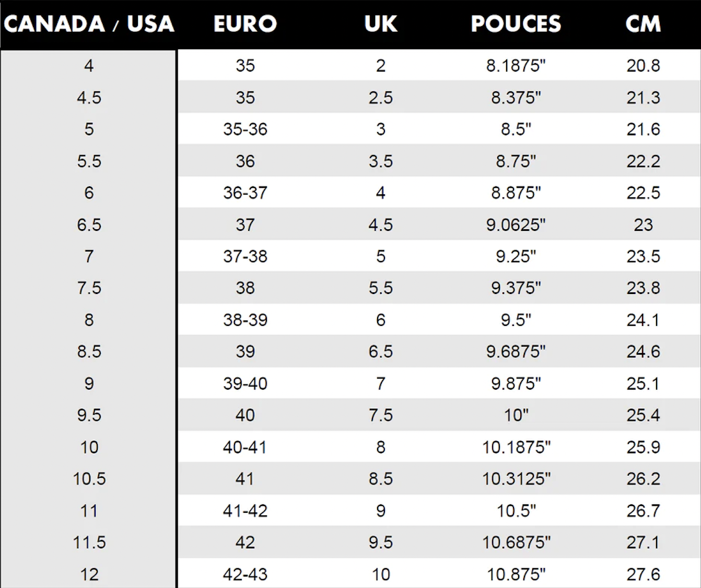Click the 27.6 cm value
Screen dimensions: 701x588
(643, 574)
